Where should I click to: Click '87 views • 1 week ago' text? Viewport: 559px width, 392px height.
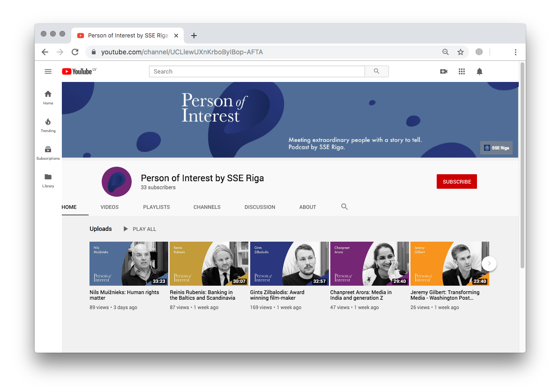(x=194, y=308)
